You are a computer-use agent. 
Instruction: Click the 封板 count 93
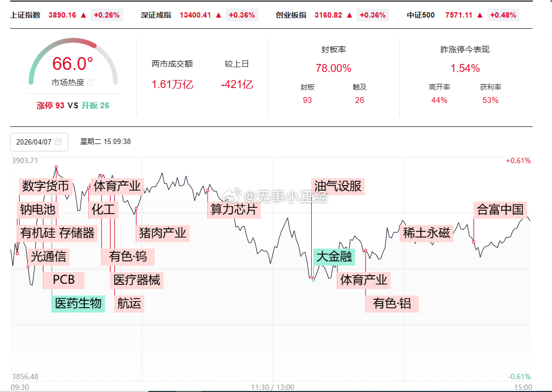pyautogui.click(x=307, y=100)
